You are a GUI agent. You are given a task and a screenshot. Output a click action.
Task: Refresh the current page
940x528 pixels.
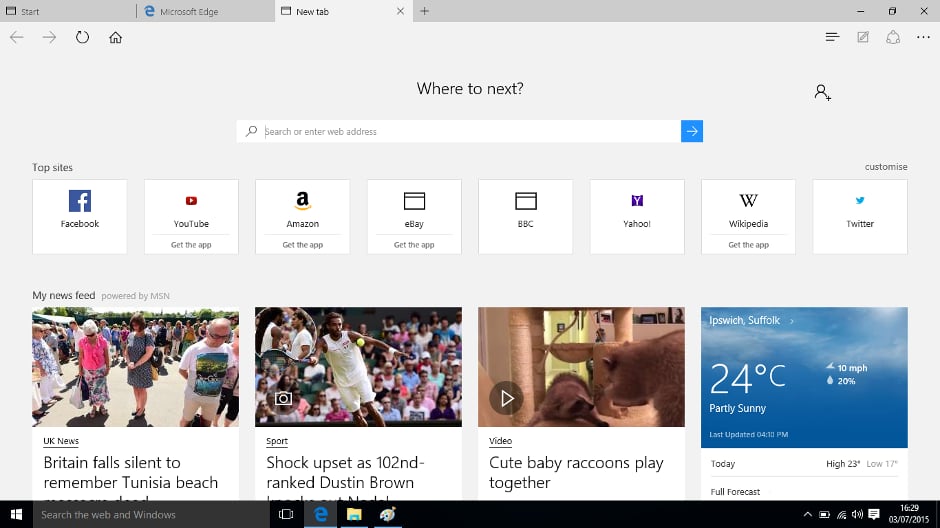[x=82, y=37]
